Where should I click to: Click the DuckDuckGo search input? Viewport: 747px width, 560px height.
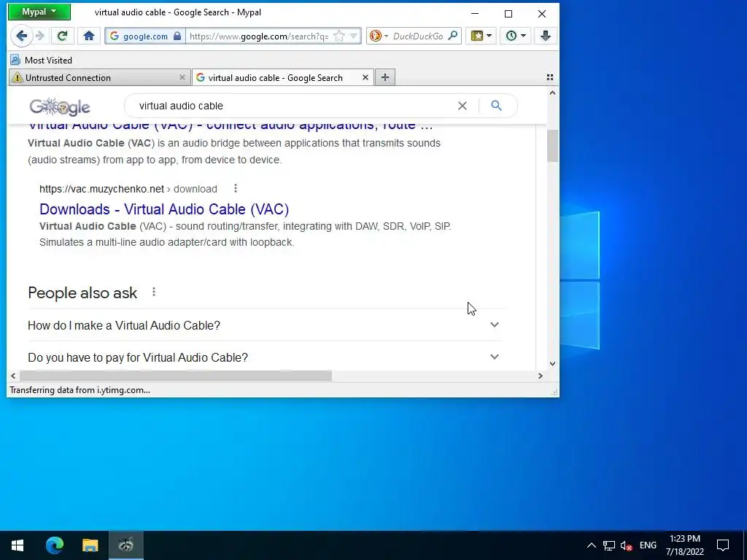(418, 36)
